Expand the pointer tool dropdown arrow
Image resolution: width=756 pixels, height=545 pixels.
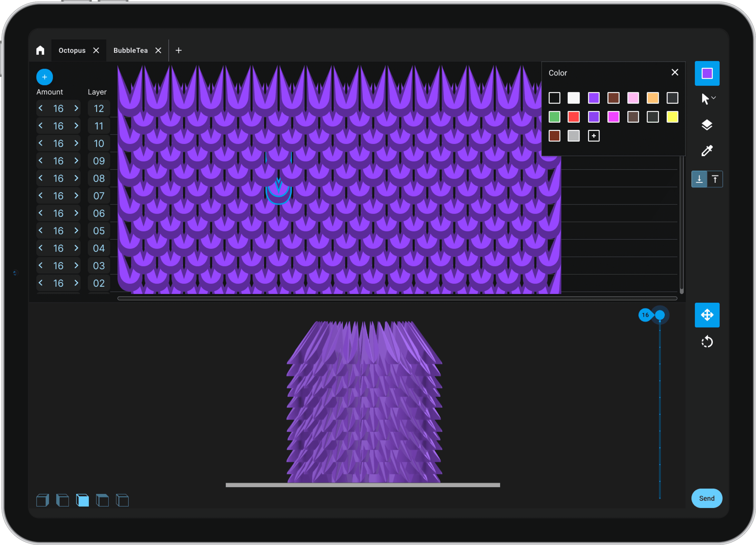[x=714, y=98]
